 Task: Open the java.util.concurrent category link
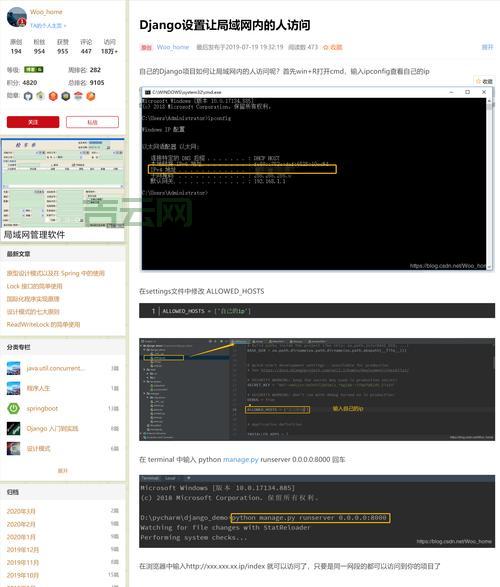(x=55, y=368)
